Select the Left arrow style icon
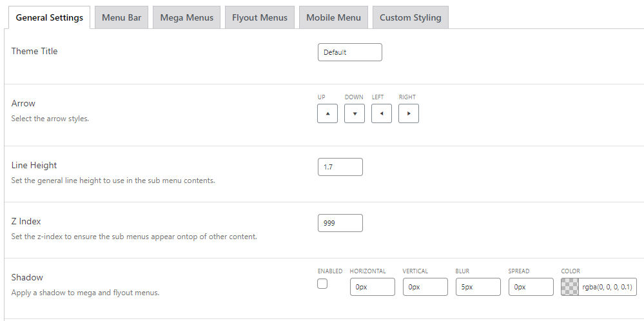Image resolution: width=644 pixels, height=321 pixels. pyautogui.click(x=382, y=113)
